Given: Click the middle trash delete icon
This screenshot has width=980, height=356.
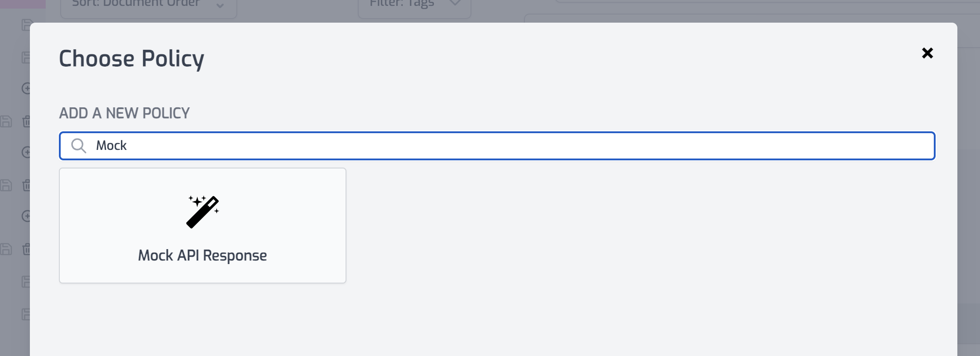Looking at the screenshot, I should [26, 185].
